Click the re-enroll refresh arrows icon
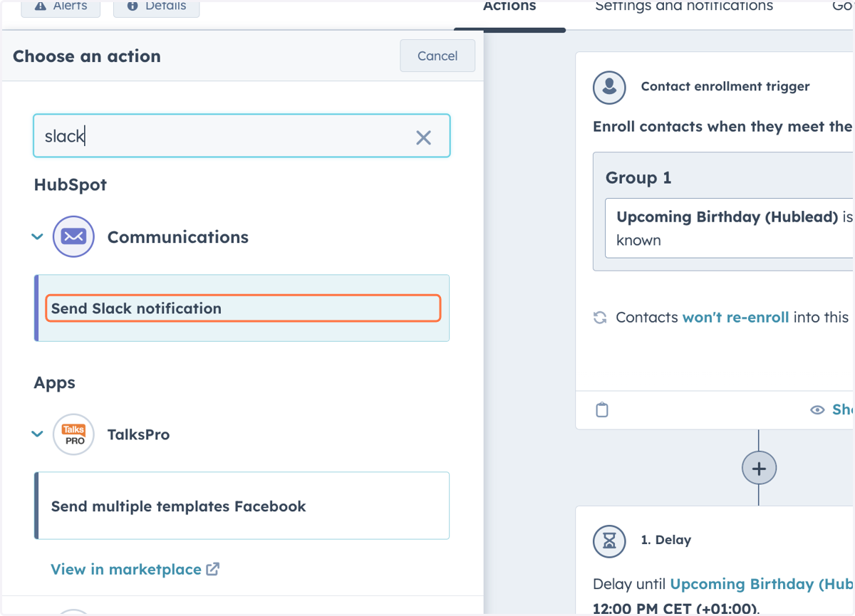The image size is (855, 616). point(600,318)
